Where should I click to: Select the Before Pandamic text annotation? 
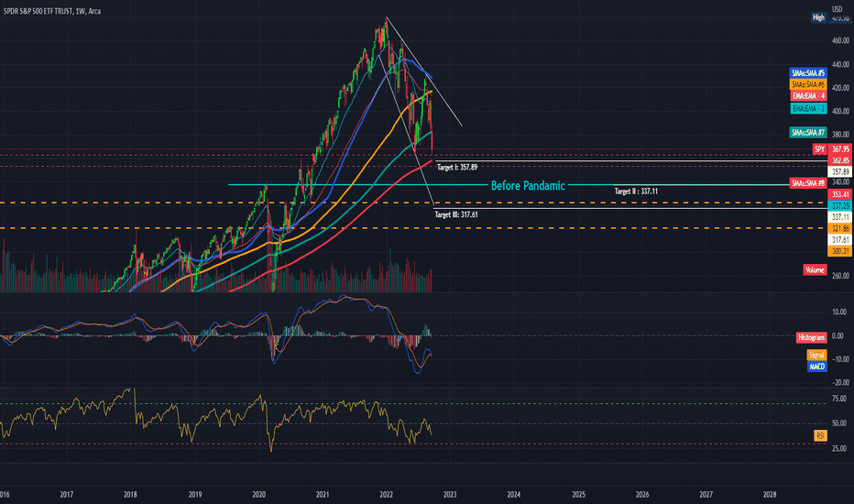(x=528, y=186)
